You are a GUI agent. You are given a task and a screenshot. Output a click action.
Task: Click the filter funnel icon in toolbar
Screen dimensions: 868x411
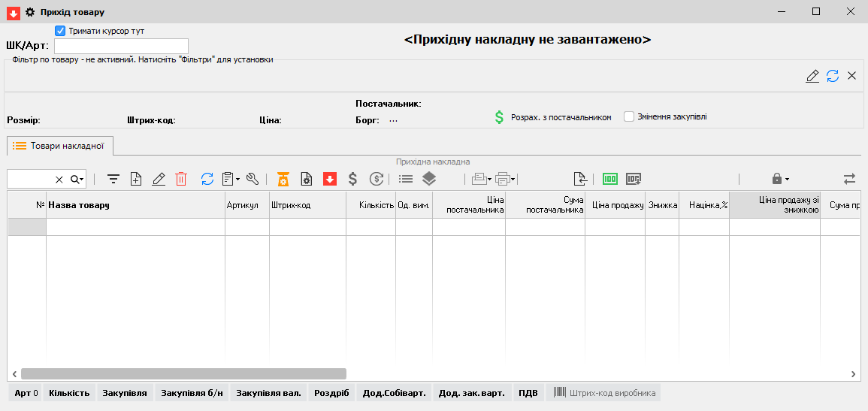point(113,179)
